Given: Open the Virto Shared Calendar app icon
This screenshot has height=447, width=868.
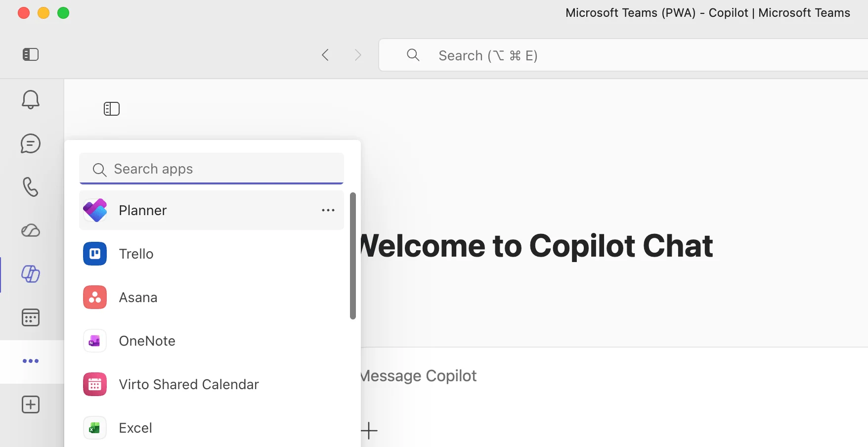Looking at the screenshot, I should point(95,384).
